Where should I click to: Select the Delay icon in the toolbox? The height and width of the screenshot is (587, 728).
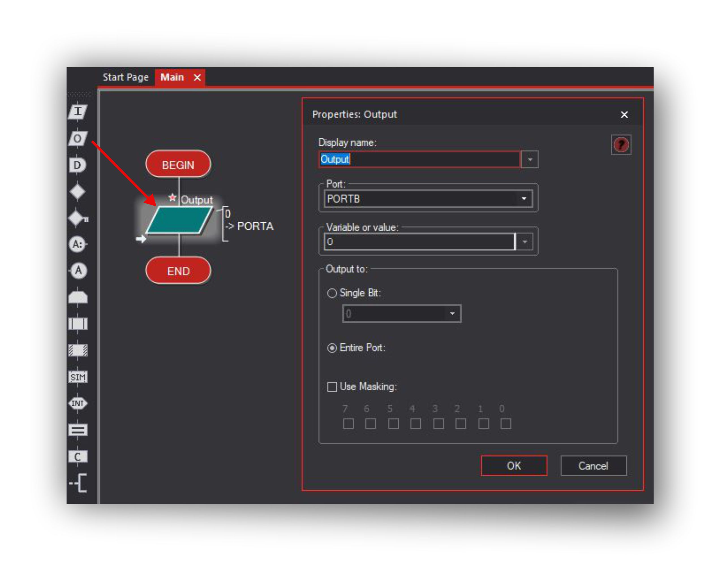pyautogui.click(x=78, y=165)
